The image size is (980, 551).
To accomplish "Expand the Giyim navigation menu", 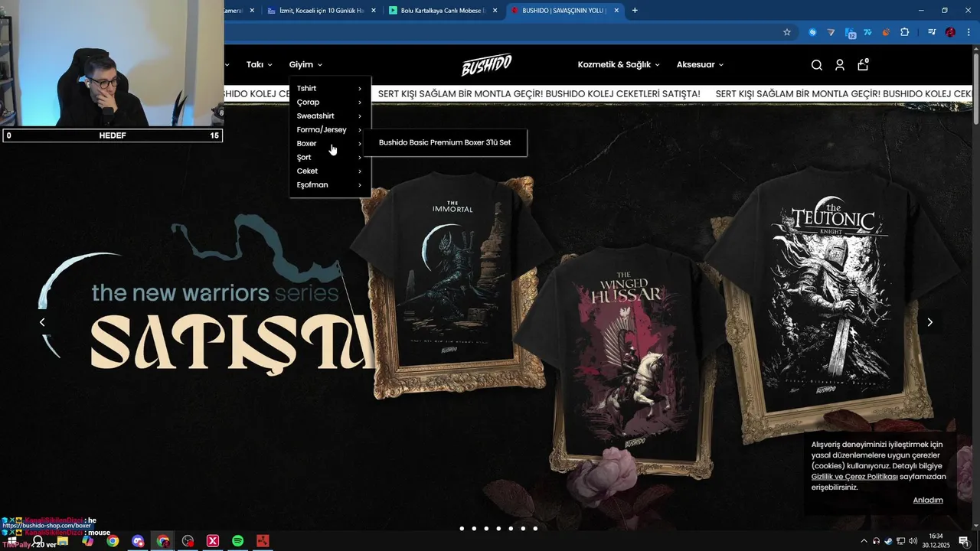I will tap(305, 65).
